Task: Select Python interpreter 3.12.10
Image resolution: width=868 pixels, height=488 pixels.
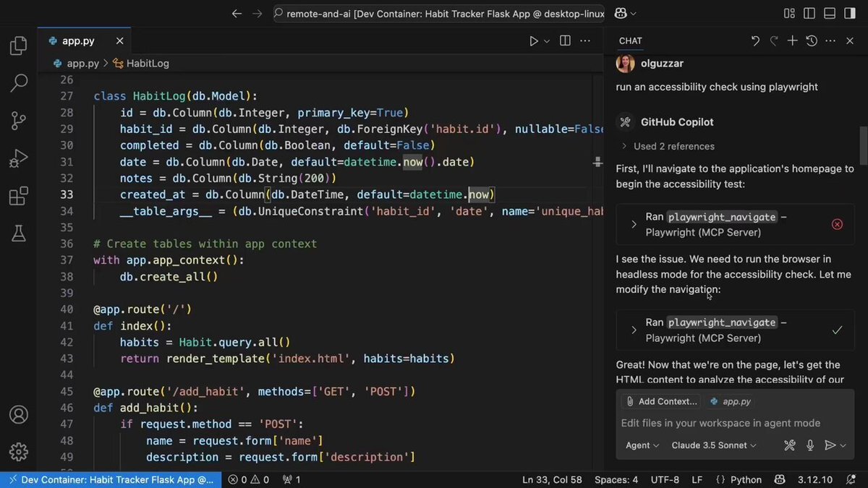Action: 815,479
